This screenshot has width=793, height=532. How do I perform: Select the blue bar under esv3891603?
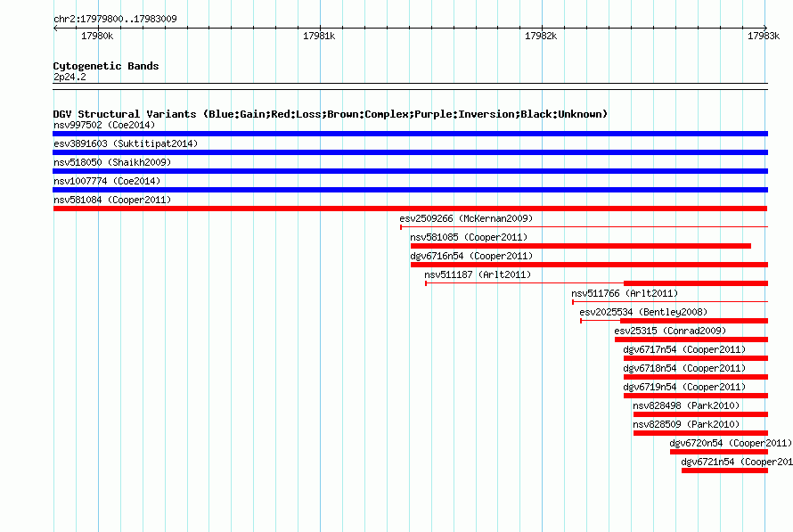click(410, 152)
